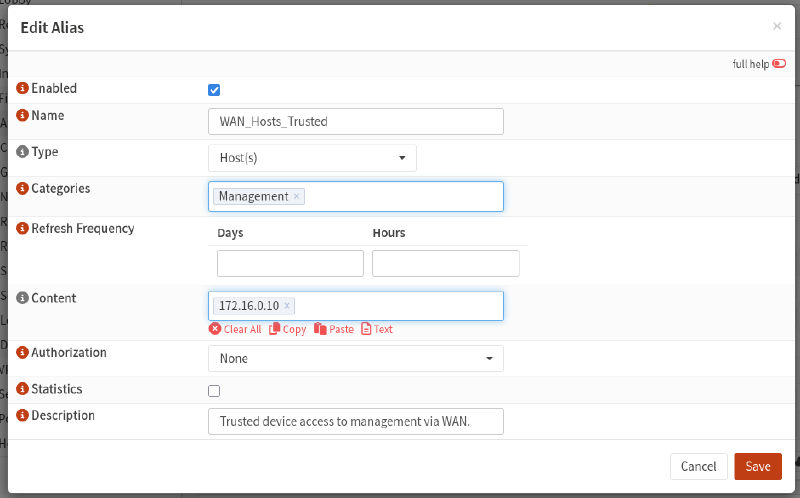Click the info icon next to Refresh Frequency
This screenshot has width=800, height=498.
tap(22, 228)
